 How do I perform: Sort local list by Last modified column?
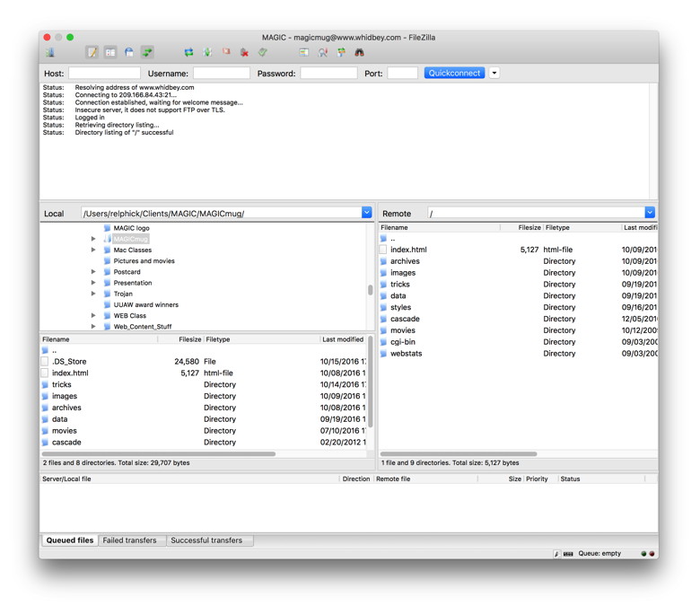[x=343, y=339]
